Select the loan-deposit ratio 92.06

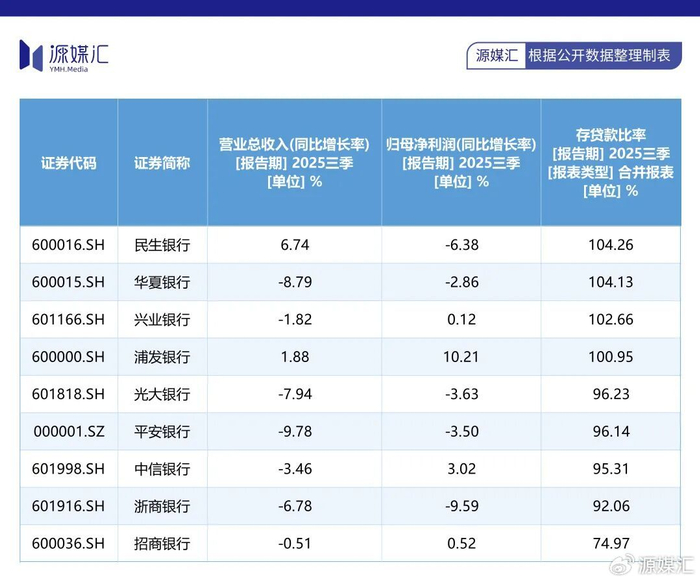(611, 506)
